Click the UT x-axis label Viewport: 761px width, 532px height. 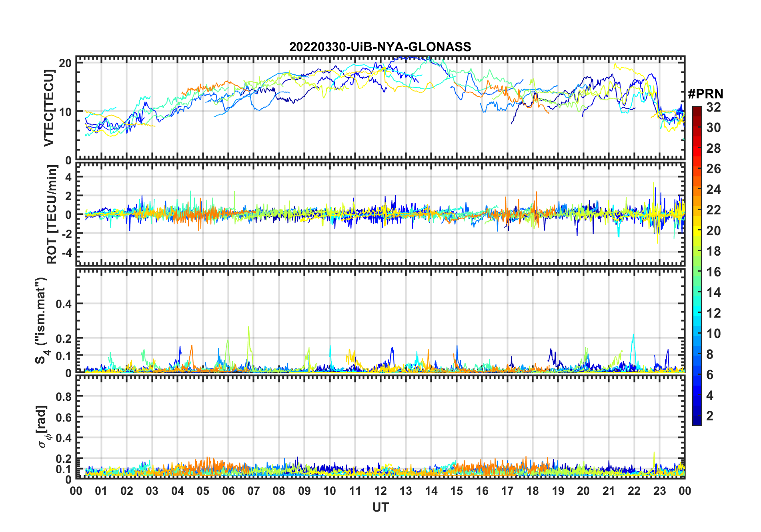coord(380,507)
